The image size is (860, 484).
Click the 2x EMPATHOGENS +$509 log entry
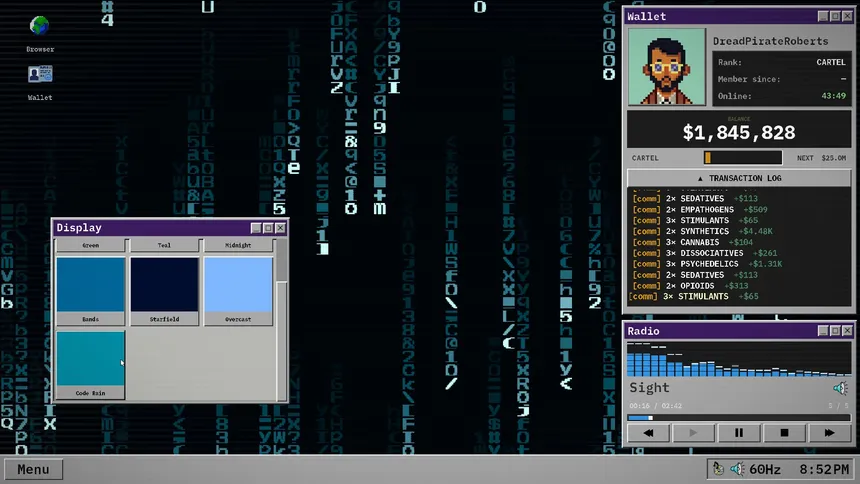pyautogui.click(x=700, y=210)
